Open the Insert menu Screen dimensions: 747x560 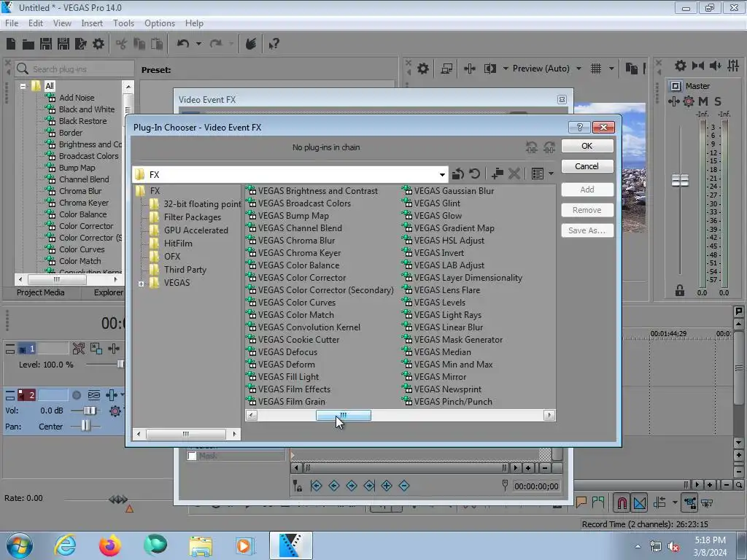tap(91, 23)
